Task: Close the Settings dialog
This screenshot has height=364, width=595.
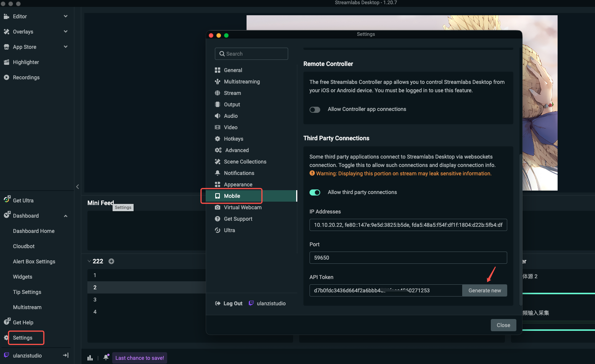Action: click(503, 325)
